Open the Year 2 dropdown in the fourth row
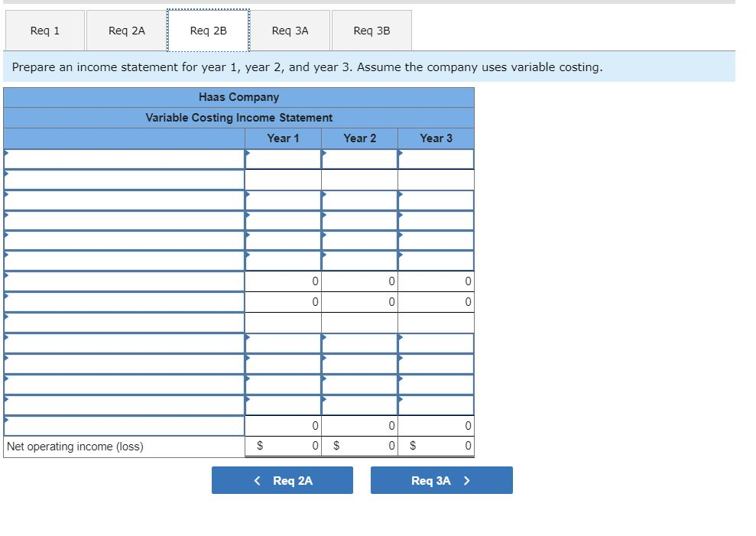This screenshot has width=756, height=536. tap(359, 240)
